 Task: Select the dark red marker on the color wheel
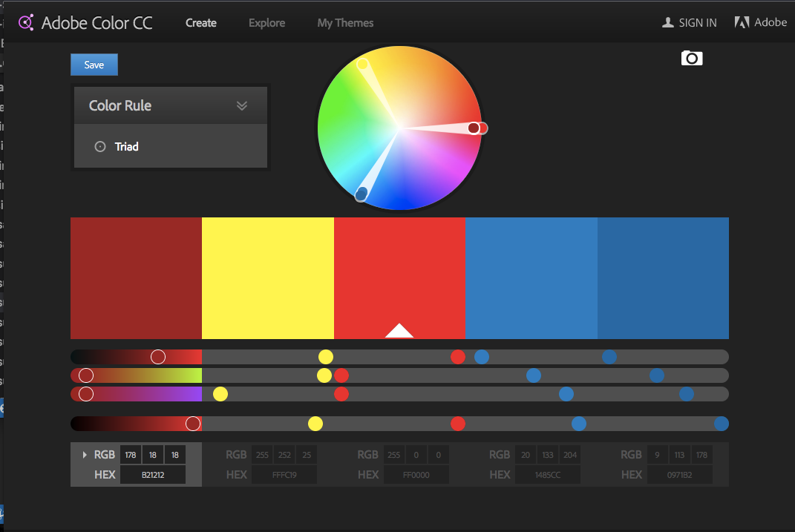pos(474,128)
